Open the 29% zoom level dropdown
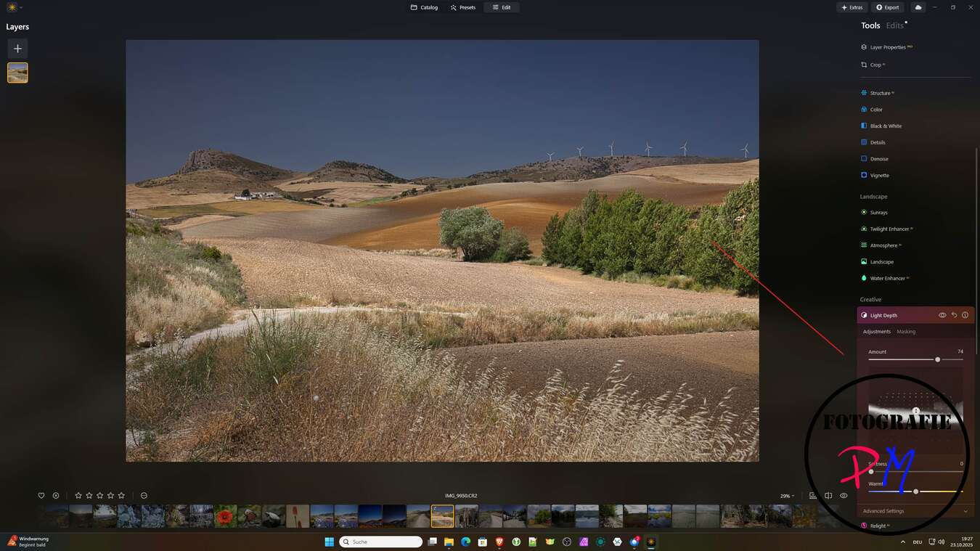Viewport: 980px width, 551px height. tap(787, 496)
